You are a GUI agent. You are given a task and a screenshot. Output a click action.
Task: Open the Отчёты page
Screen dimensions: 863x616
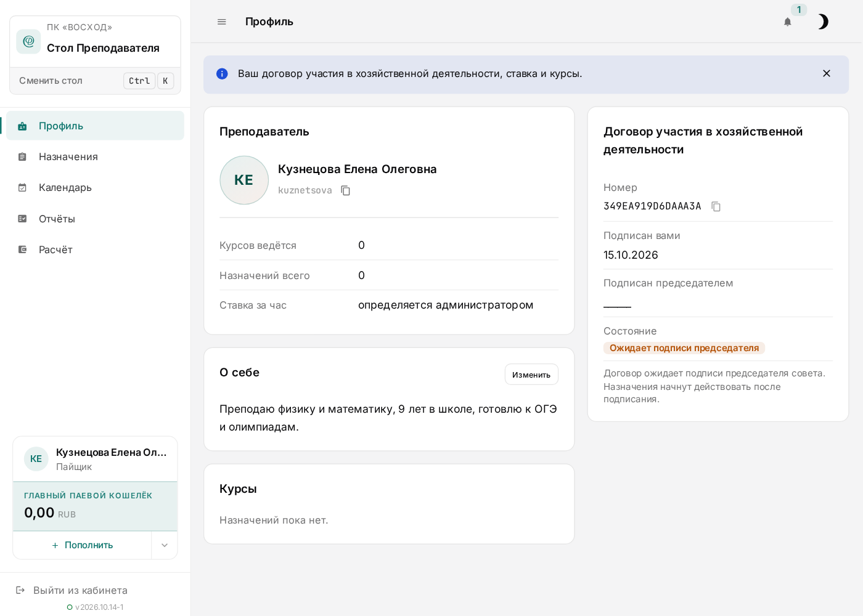click(x=96, y=219)
